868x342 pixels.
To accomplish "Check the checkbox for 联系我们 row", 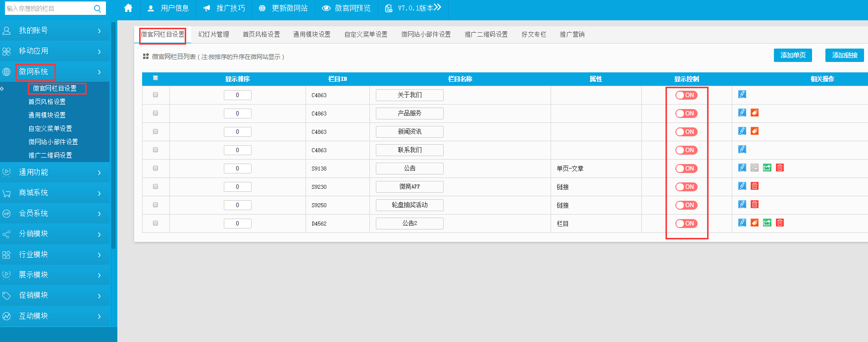I will [x=155, y=150].
